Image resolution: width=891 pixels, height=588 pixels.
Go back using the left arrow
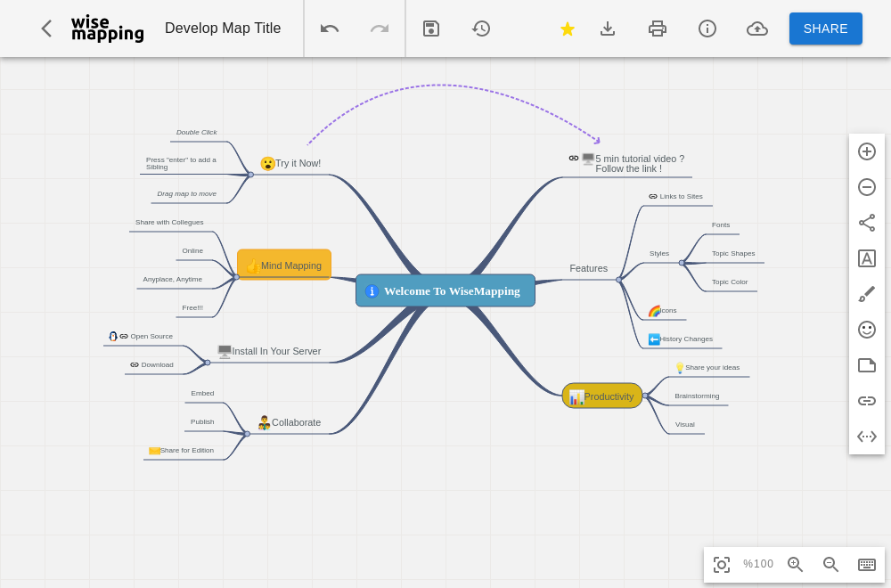[x=46, y=29]
